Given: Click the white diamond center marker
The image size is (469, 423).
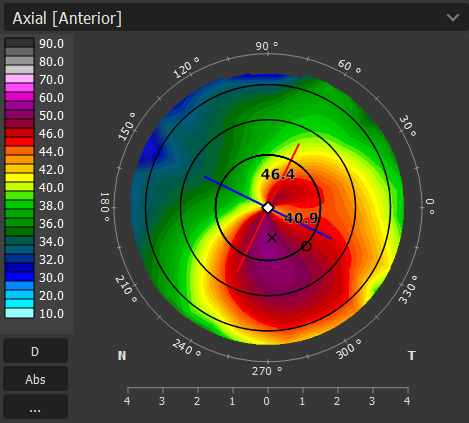Looking at the screenshot, I should [x=268, y=208].
